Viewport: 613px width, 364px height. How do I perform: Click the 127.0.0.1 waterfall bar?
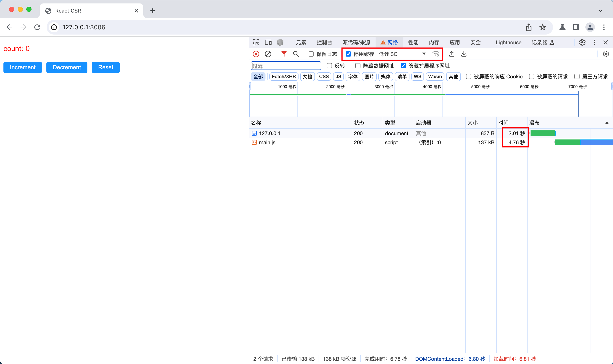(543, 133)
